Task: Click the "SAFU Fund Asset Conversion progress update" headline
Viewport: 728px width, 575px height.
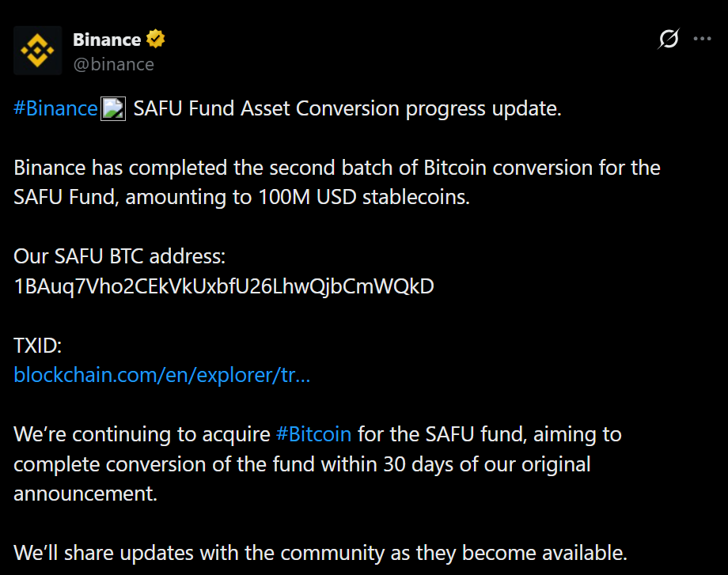Action: 347,108
